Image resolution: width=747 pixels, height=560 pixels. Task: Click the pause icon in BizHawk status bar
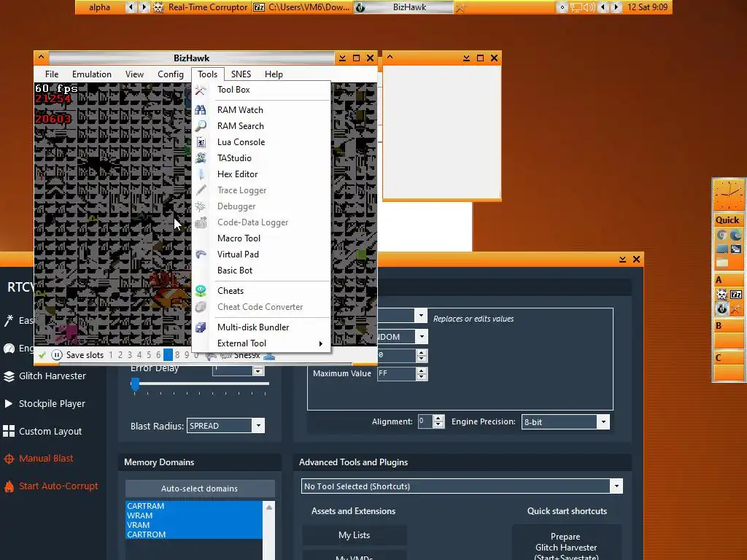tap(57, 355)
